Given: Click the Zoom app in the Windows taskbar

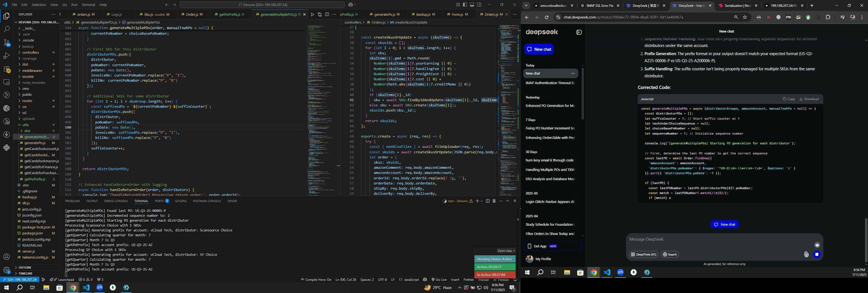Looking at the screenshot, I should (99, 288).
